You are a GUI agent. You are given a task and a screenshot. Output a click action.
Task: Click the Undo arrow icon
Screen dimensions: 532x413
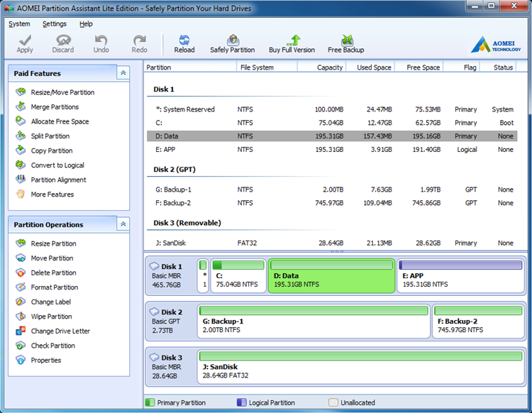pos(101,40)
